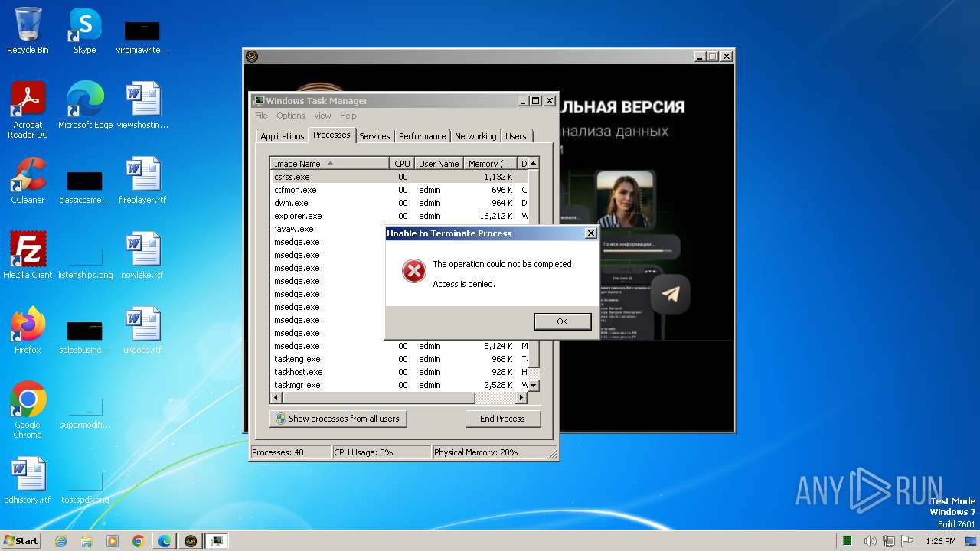Switch to Edge taskbar button

[165, 541]
